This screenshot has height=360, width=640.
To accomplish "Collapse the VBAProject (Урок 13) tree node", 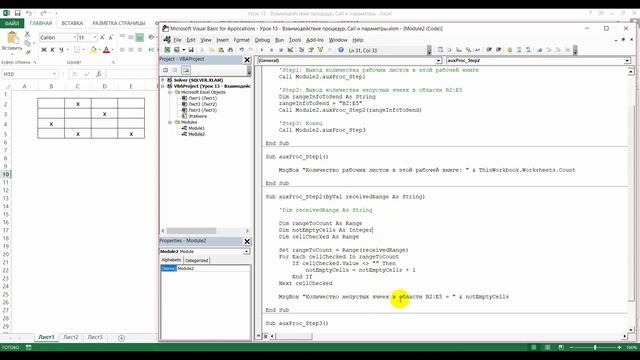I will [163, 86].
